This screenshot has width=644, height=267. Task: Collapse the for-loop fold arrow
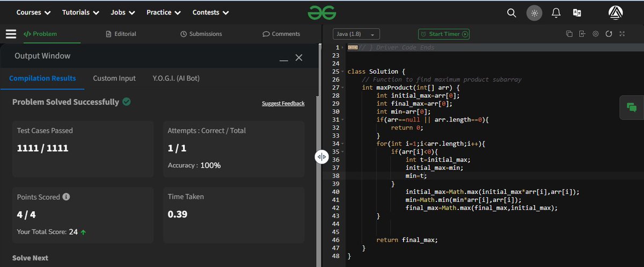343,143
